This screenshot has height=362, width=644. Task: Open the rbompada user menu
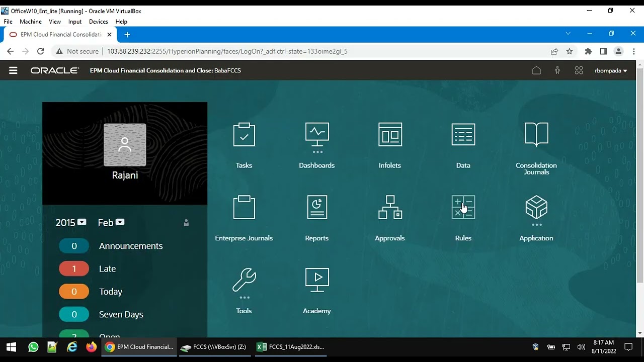pos(611,70)
